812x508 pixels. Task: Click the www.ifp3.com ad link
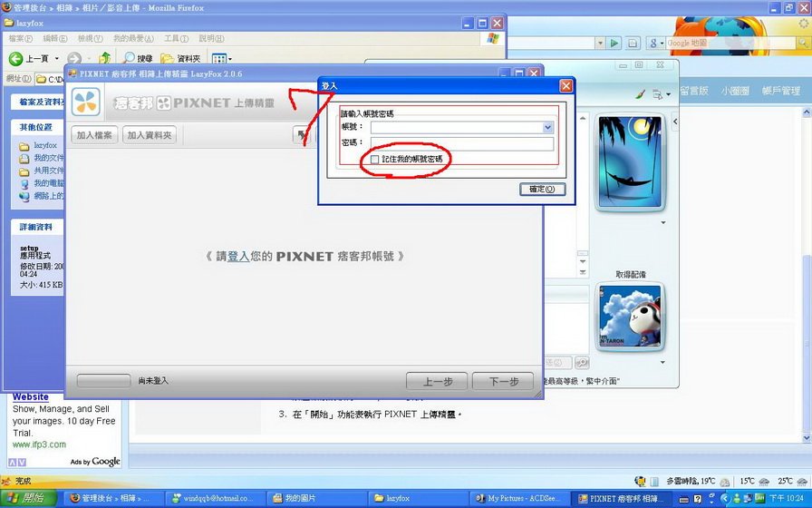tap(39, 444)
